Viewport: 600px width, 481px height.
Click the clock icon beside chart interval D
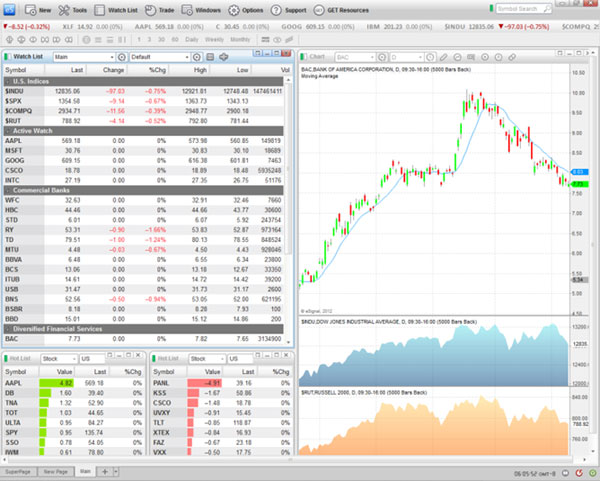[430, 57]
